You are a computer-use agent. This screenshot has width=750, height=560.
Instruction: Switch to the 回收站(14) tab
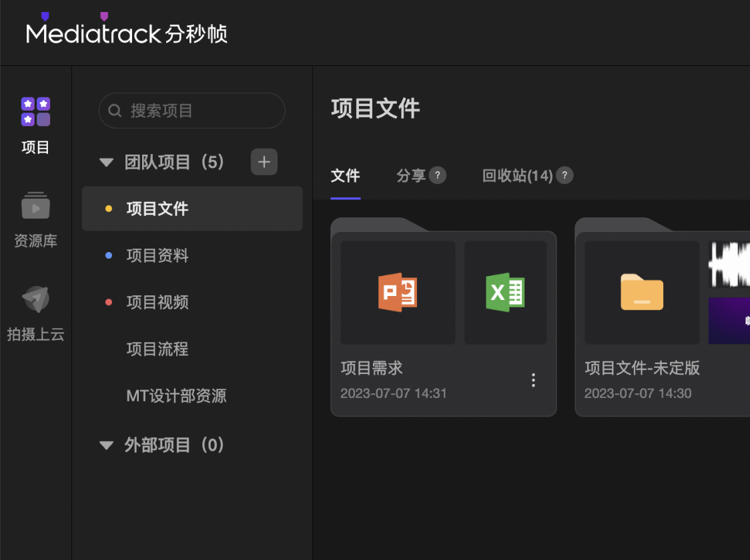point(518,175)
